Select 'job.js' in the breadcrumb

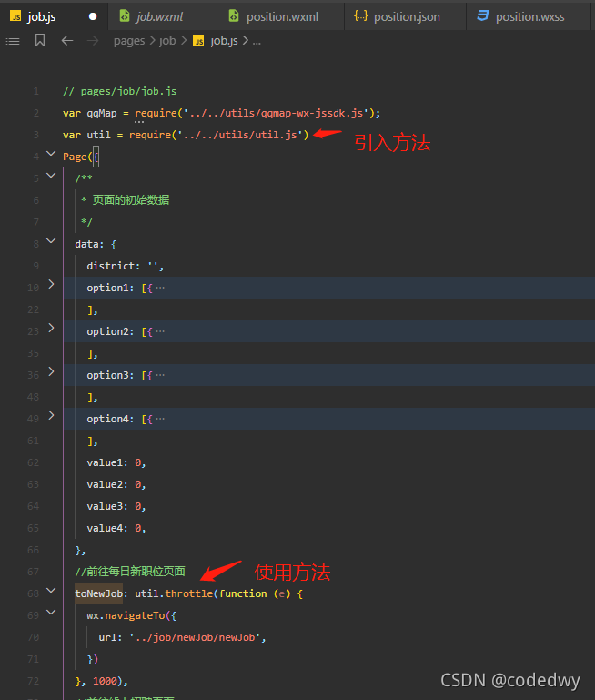224,41
